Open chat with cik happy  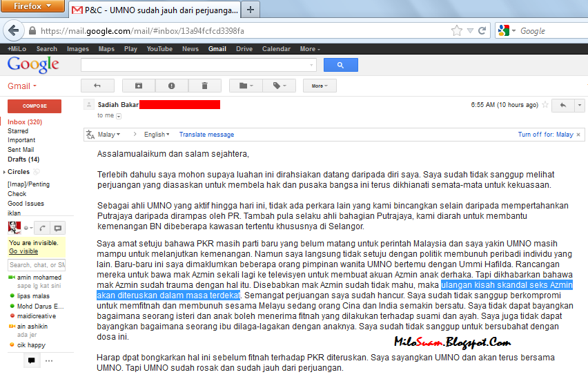(x=31, y=345)
